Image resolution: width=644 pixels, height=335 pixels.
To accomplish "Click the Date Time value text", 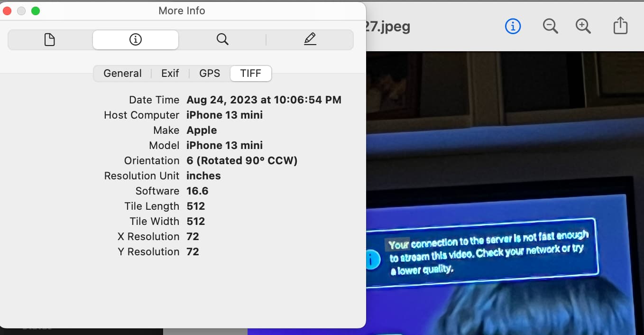I will point(264,100).
